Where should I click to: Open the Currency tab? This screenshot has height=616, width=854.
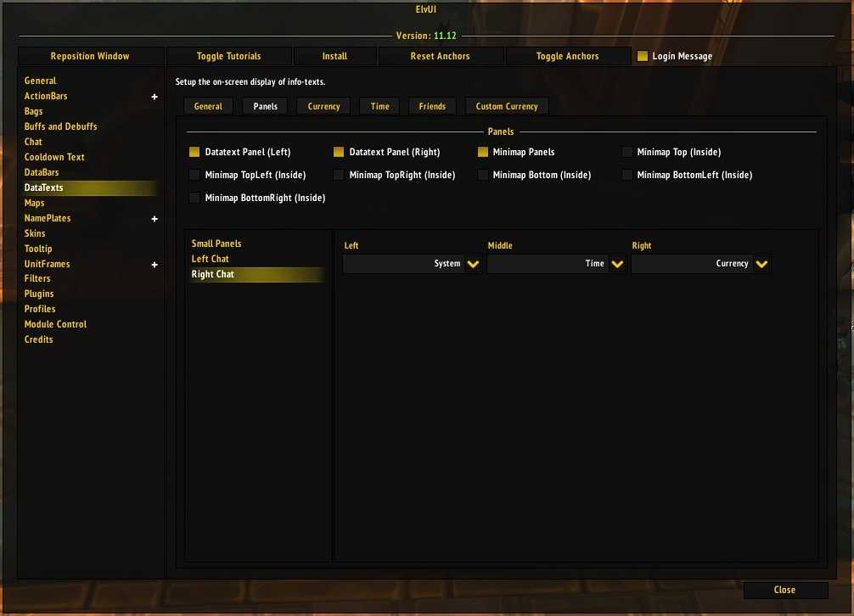tap(323, 106)
